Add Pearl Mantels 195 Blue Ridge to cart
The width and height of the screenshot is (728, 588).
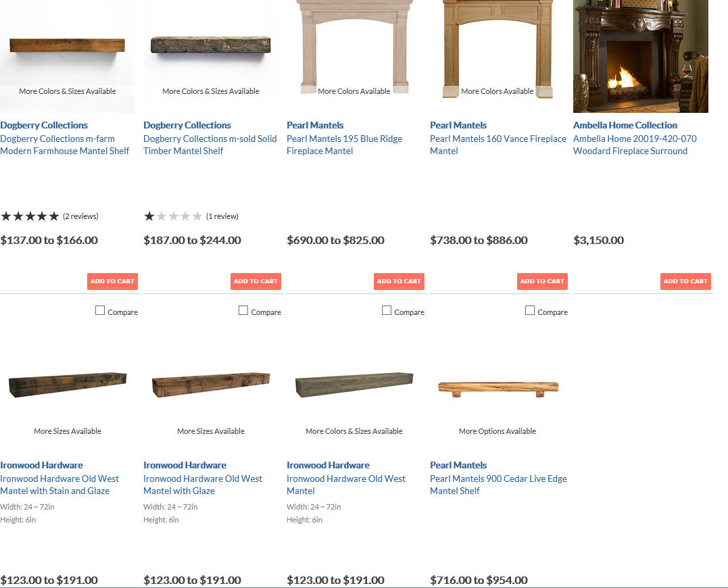pos(399,281)
